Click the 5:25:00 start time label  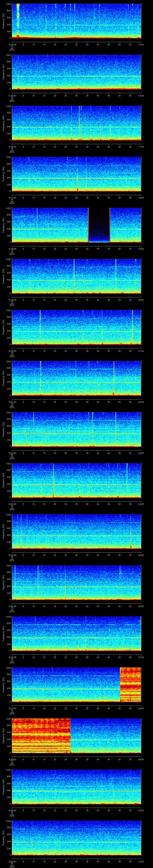point(12,606)
